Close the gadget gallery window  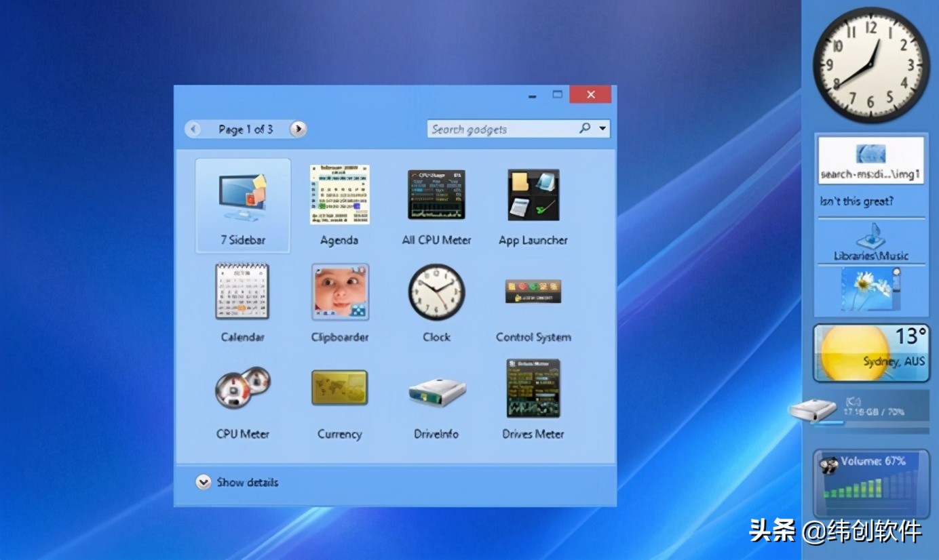click(x=590, y=95)
